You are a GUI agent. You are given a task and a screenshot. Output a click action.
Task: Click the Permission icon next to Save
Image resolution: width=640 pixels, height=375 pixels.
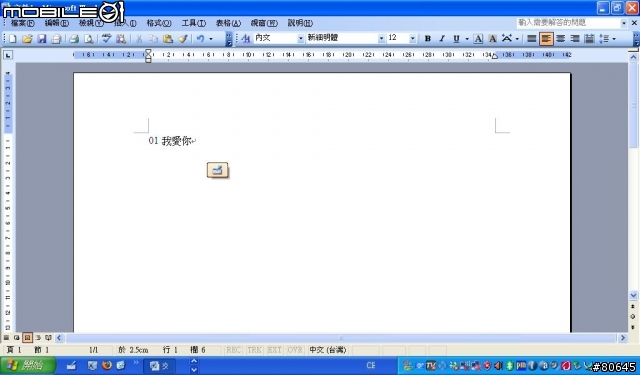pyautogui.click(x=56, y=39)
